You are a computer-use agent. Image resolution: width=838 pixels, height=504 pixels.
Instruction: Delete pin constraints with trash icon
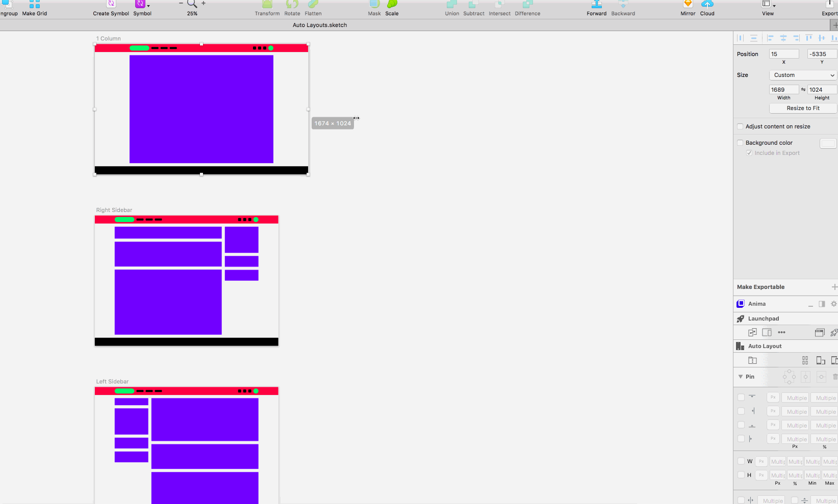(835, 377)
